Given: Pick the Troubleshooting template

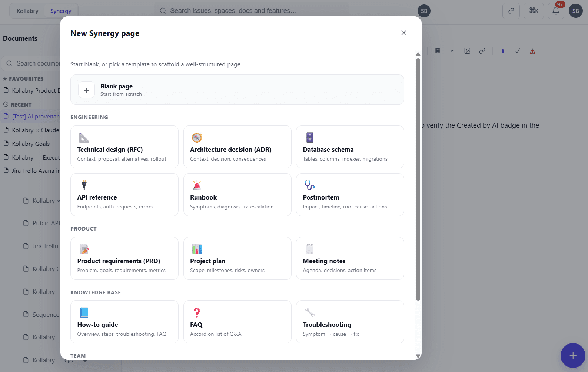Looking at the screenshot, I should coord(350,322).
